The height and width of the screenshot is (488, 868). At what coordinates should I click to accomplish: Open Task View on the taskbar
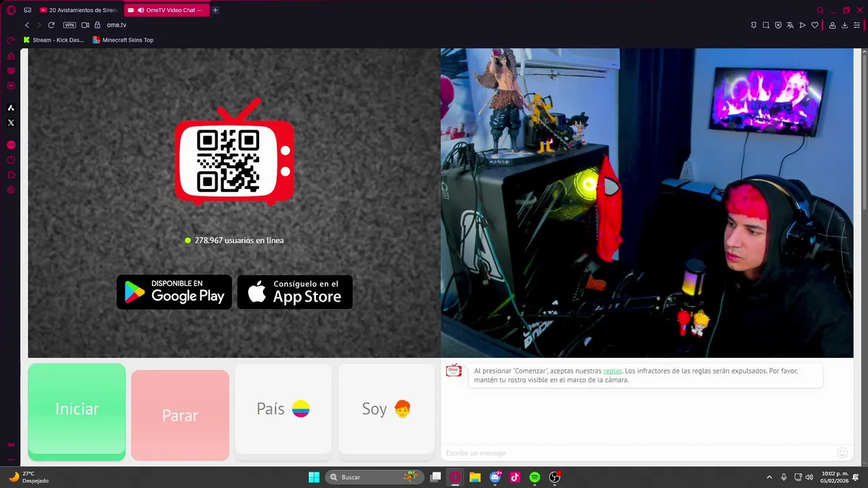(x=436, y=477)
